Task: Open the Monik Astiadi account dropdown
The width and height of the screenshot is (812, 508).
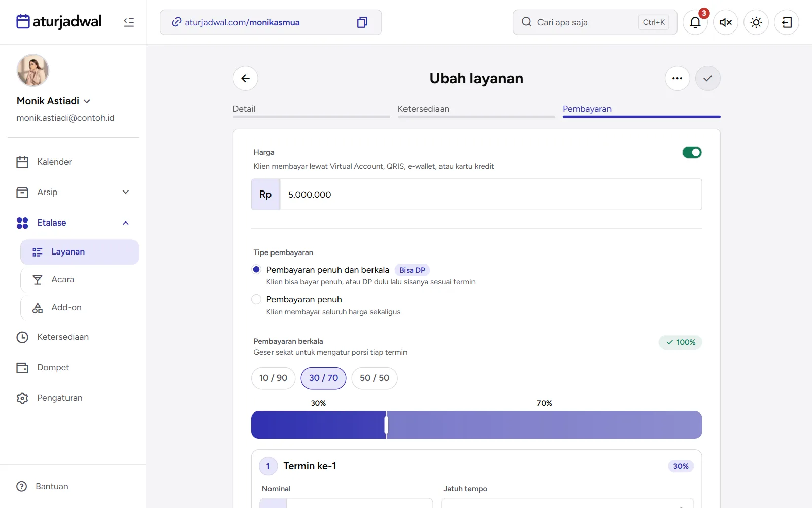Action: point(54,101)
